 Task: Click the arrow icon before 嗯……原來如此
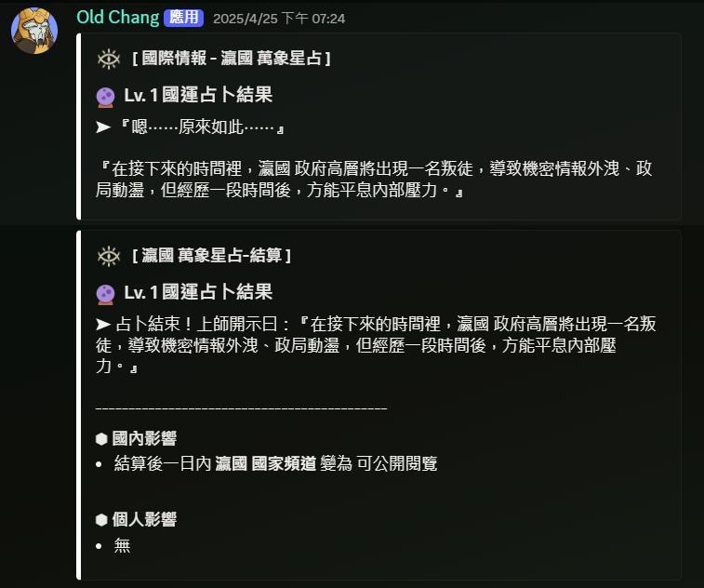point(103,127)
